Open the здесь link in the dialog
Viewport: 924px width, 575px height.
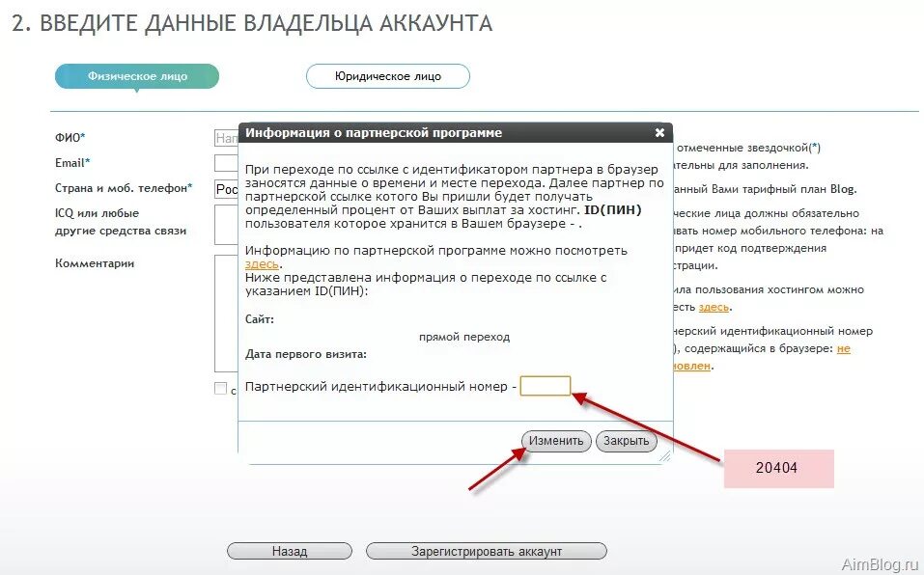[262, 264]
